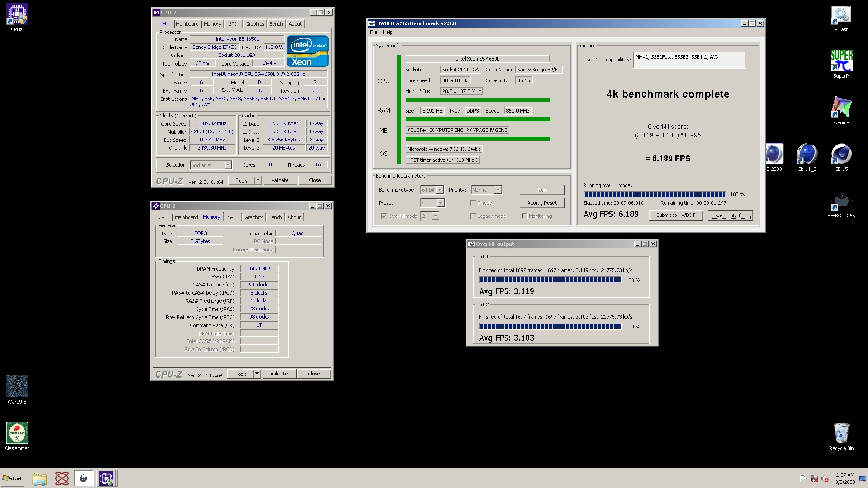This screenshot has height=488, width=868.
Task: Toggle the Monitoring checkbox
Action: (x=524, y=216)
